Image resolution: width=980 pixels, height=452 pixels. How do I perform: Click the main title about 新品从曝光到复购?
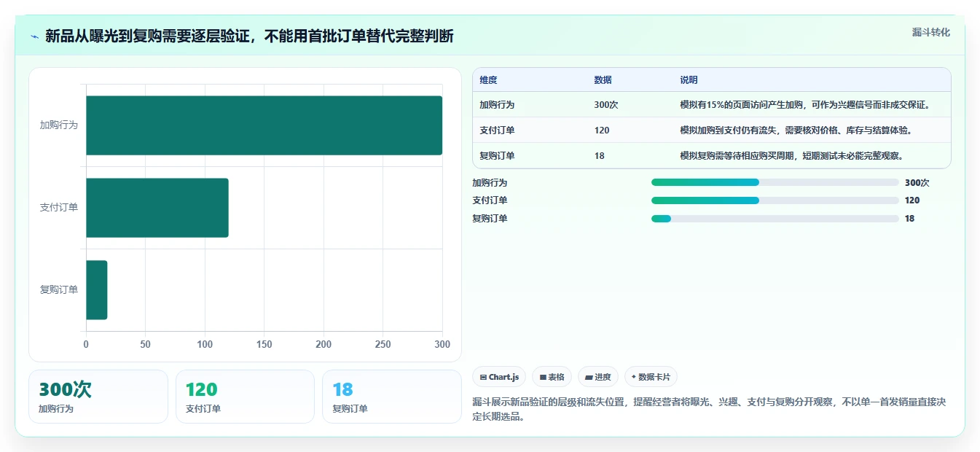(x=249, y=36)
